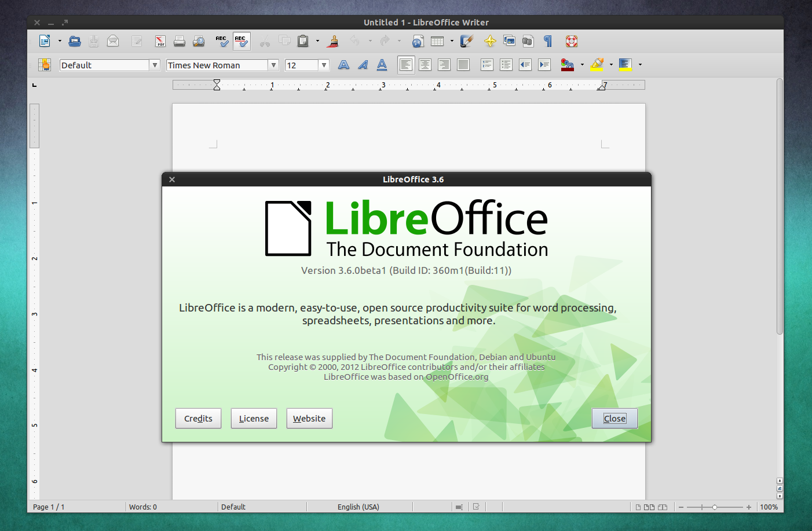Screen dimensions: 812x531
Task: Open the LibreOffice License text
Action: pos(254,418)
